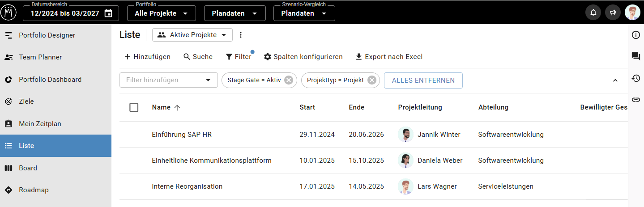This screenshot has width=644, height=207.
Task: Click Export nach Excel
Action: tap(389, 57)
